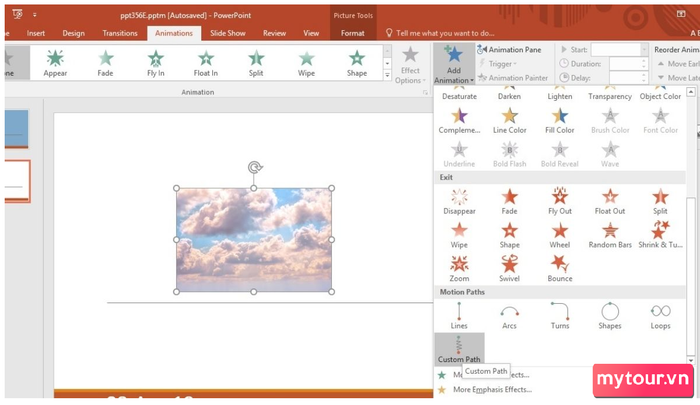Select the Lines motion path

click(459, 316)
